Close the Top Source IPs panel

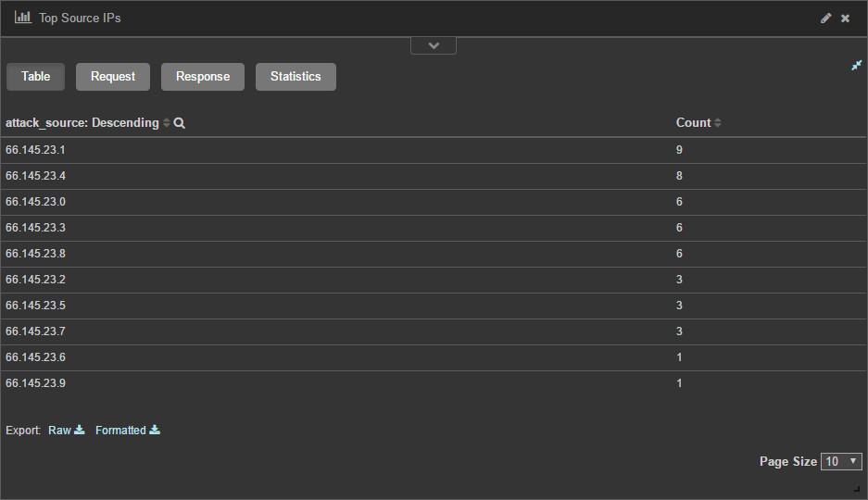846,19
